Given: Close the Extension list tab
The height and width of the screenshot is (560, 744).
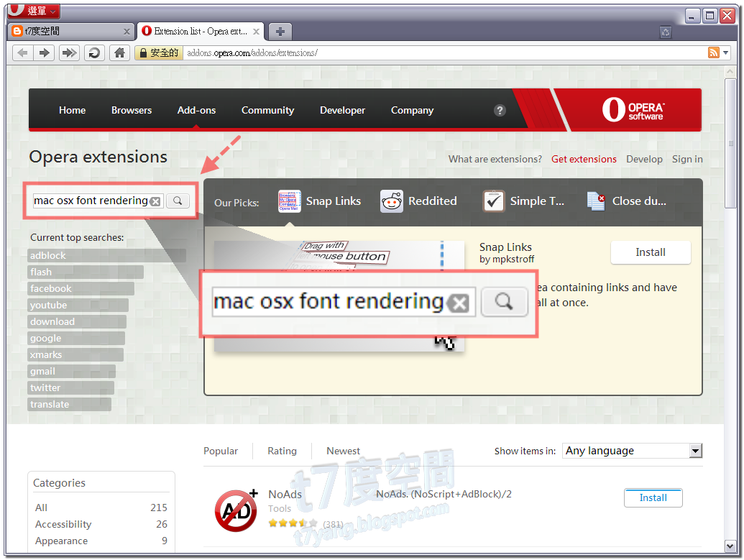Looking at the screenshot, I should pos(256,32).
